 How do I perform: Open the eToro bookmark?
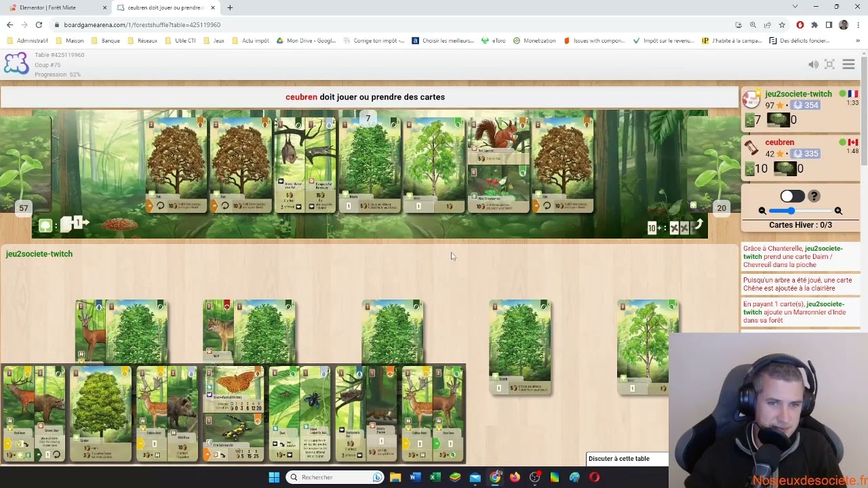[494, 41]
